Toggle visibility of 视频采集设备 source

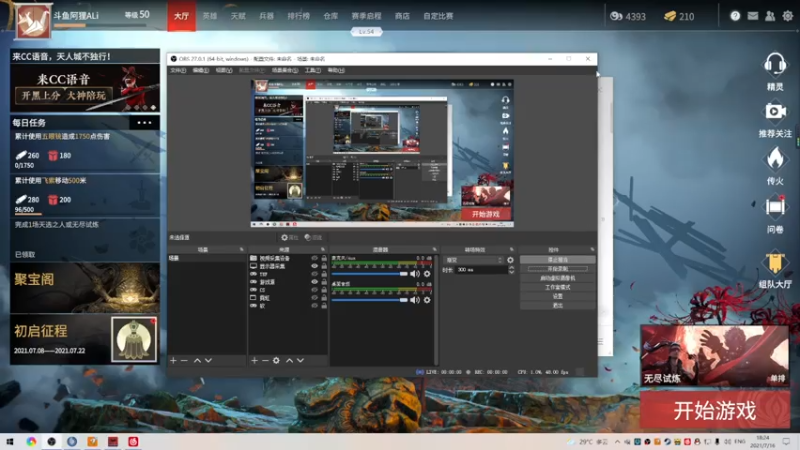pos(314,258)
